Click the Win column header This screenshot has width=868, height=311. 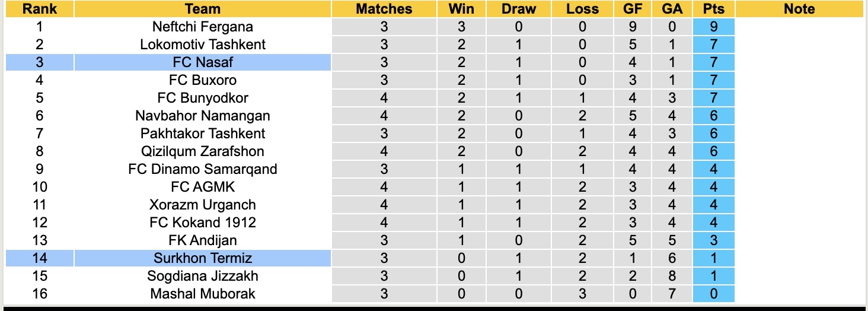(461, 9)
